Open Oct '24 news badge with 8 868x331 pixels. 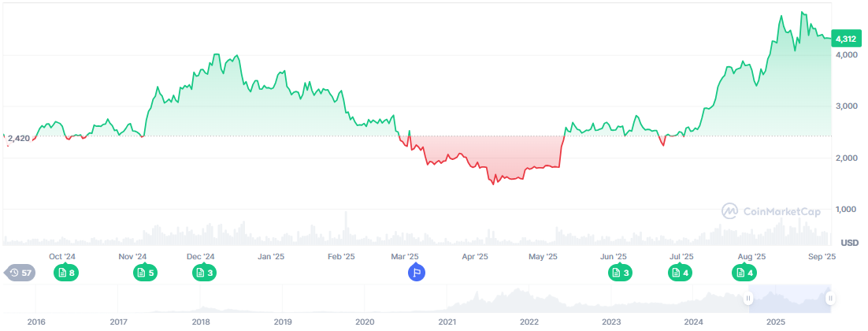pyautogui.click(x=65, y=273)
